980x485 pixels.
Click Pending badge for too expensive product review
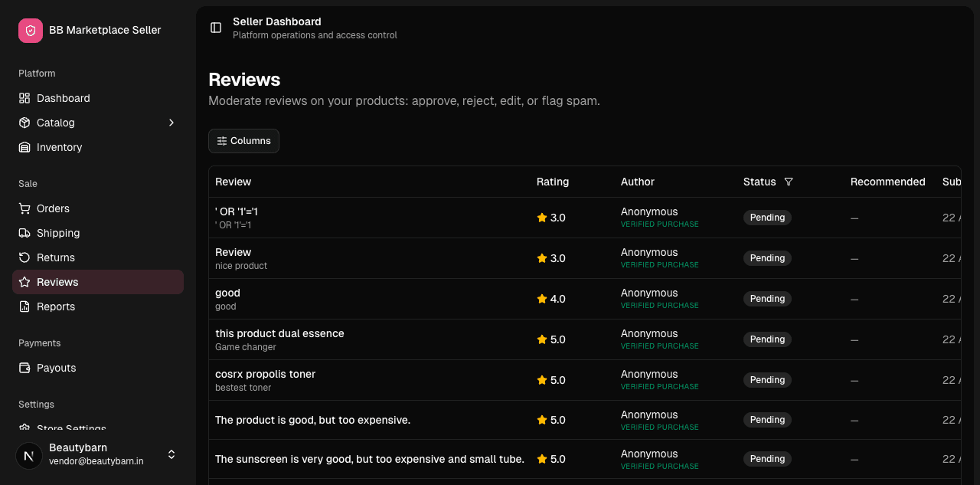click(767, 420)
